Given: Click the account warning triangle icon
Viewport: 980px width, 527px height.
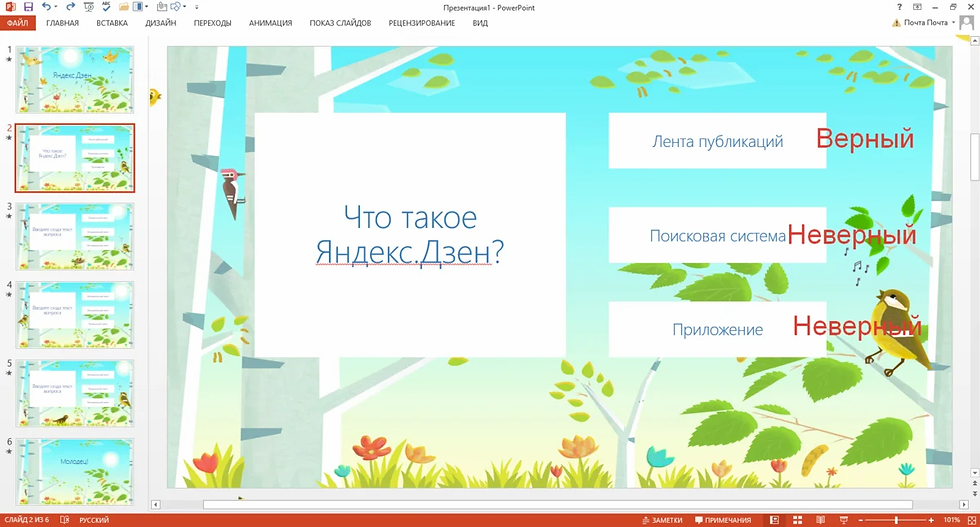Looking at the screenshot, I should point(896,23).
